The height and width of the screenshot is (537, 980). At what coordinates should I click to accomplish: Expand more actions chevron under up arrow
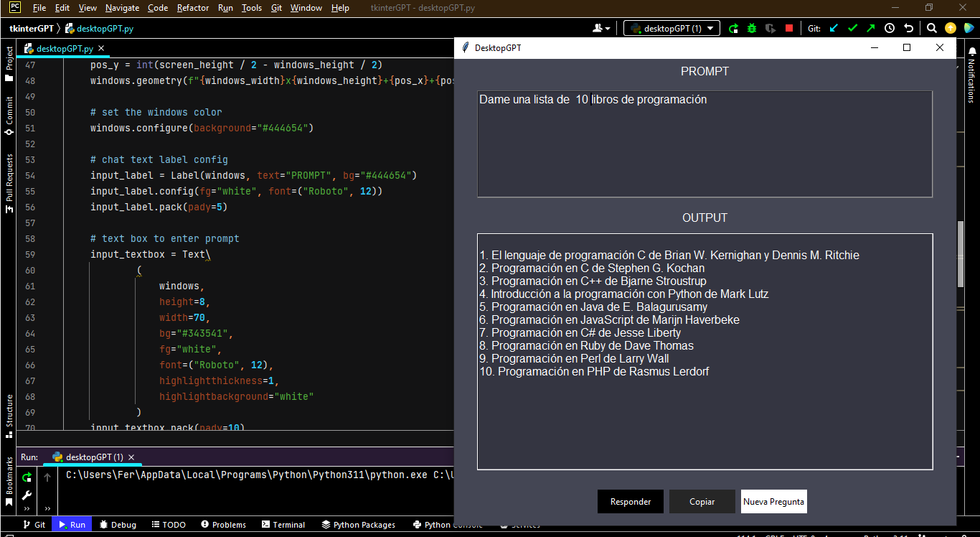click(47, 508)
